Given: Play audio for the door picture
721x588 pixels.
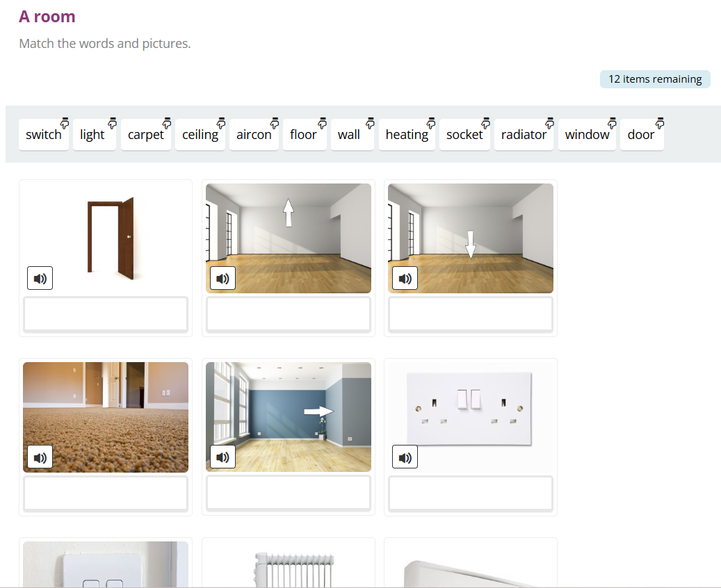Looking at the screenshot, I should click(x=40, y=279).
